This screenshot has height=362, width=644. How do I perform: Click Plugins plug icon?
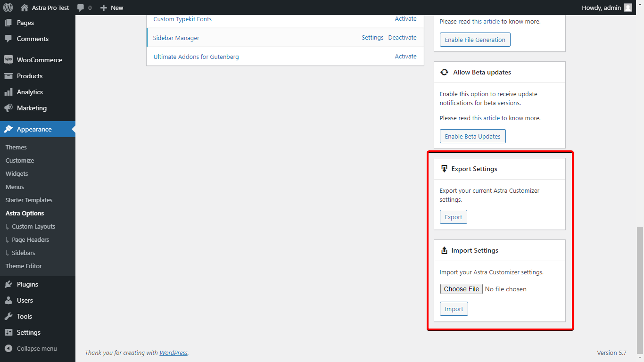[8, 284]
